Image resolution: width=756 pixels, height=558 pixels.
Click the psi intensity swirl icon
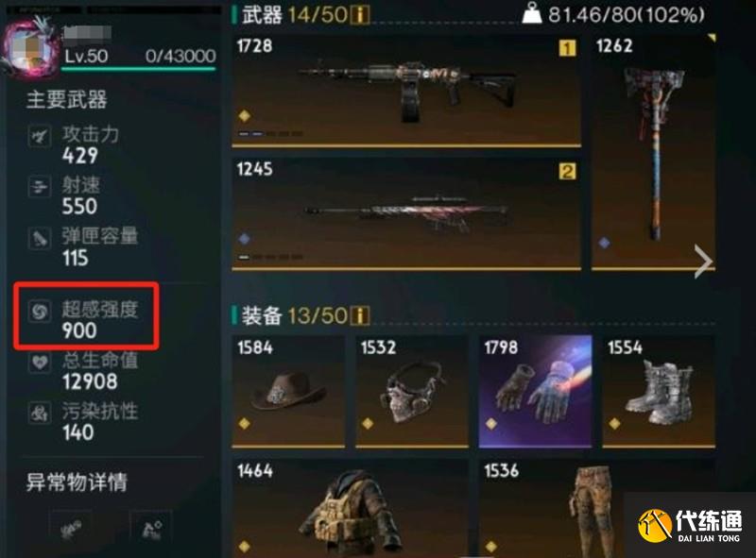pyautogui.click(x=40, y=312)
